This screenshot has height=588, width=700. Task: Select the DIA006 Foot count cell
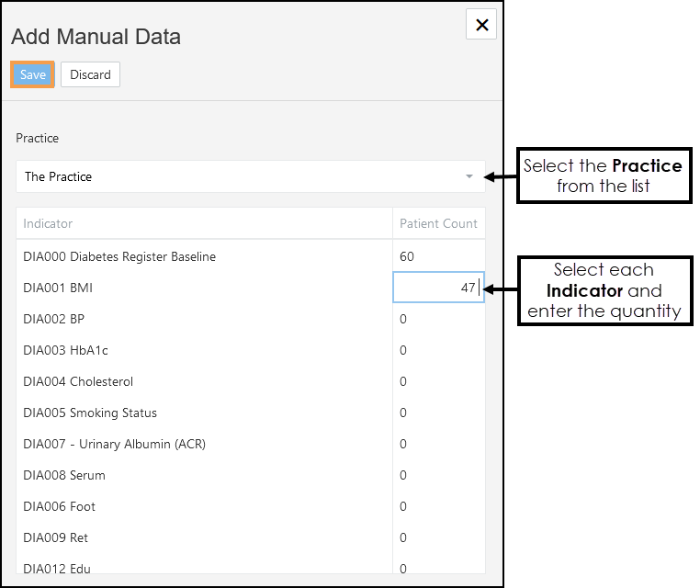click(x=438, y=506)
